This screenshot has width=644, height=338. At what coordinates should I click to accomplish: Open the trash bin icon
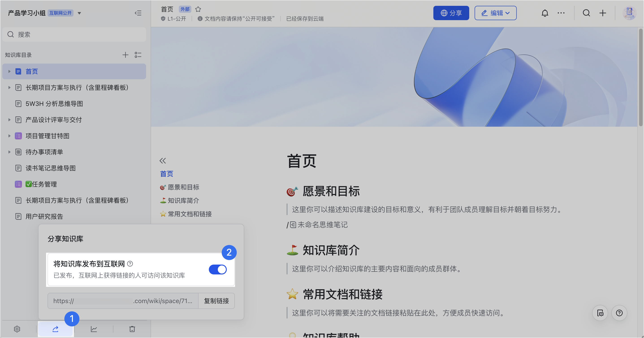(132, 329)
